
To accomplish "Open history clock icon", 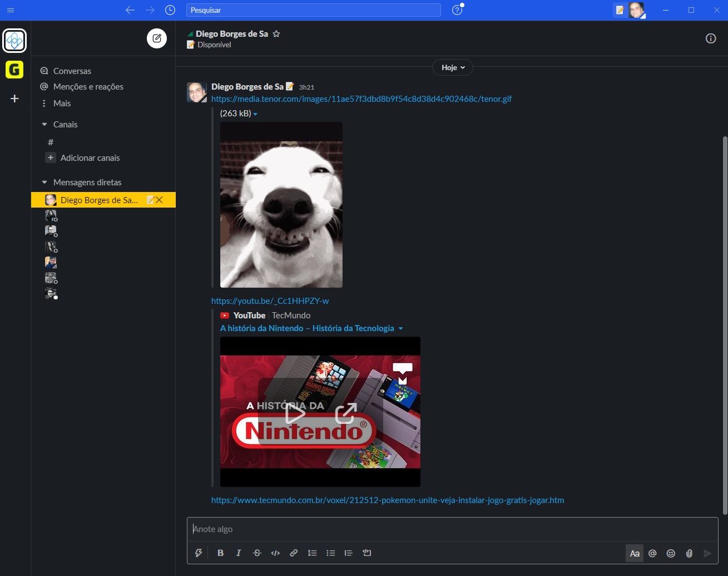I will pyautogui.click(x=170, y=10).
